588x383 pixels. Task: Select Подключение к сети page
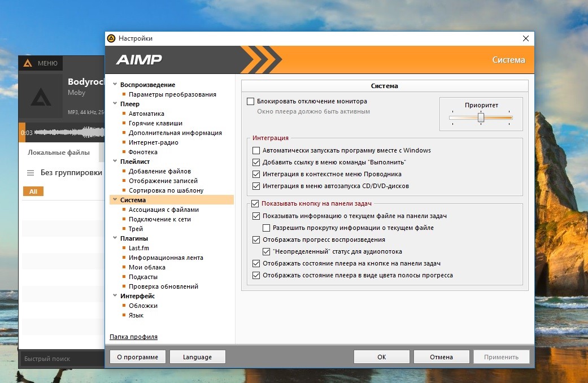pyautogui.click(x=160, y=219)
